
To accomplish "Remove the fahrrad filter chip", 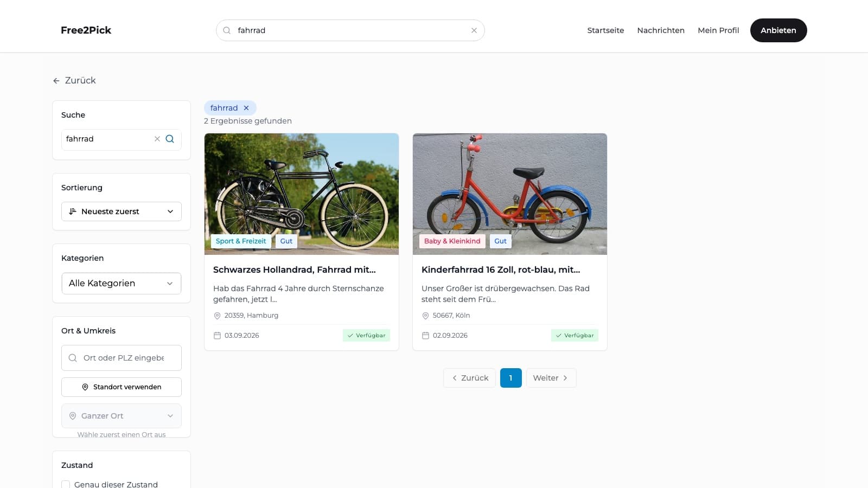I will (246, 108).
